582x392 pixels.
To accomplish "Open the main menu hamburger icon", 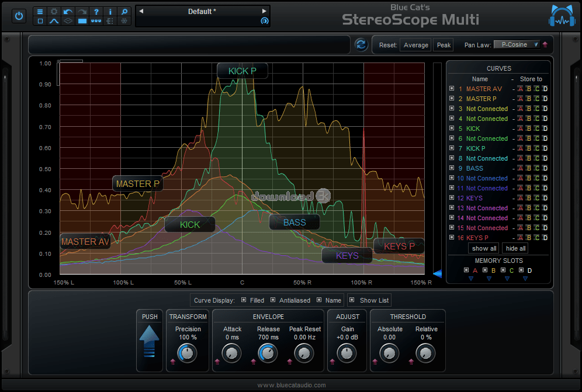I will tap(40, 12).
